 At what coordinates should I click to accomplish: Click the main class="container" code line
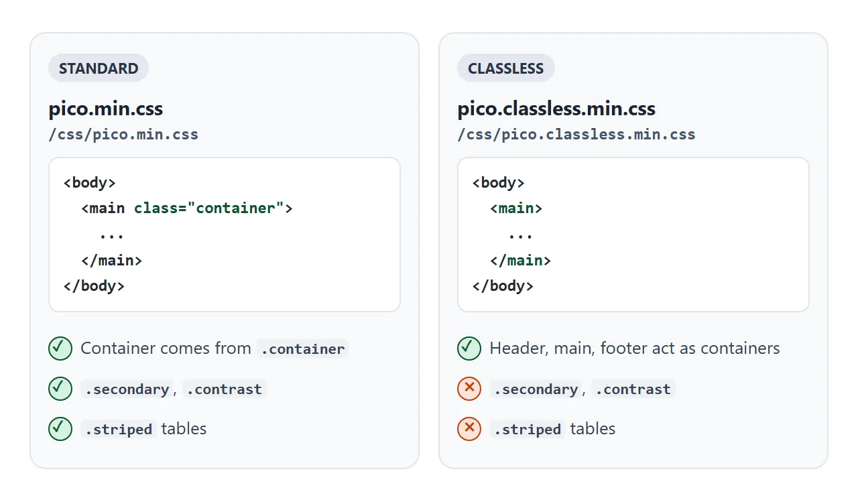click(187, 208)
